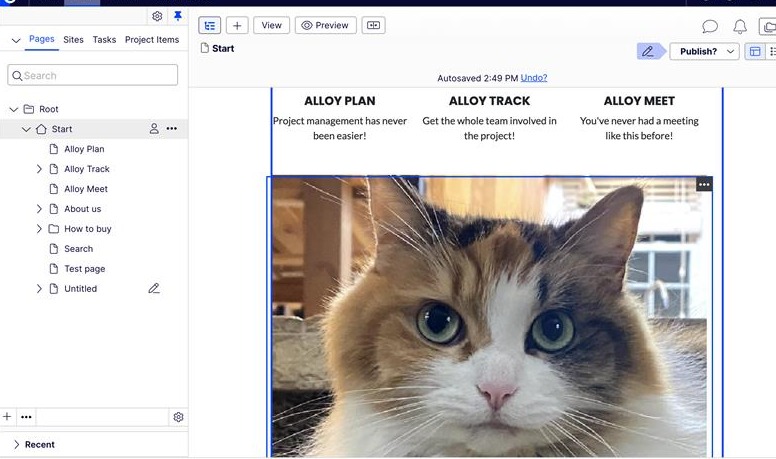The image size is (776, 459).
Task: Toggle the navigation tree pane button
Action: [209, 26]
